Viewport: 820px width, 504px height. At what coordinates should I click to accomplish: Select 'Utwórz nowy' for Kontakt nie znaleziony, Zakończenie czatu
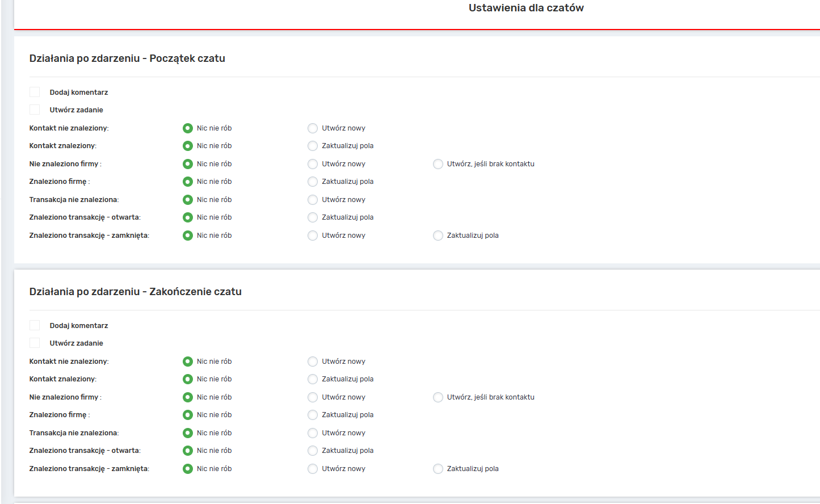[313, 362]
